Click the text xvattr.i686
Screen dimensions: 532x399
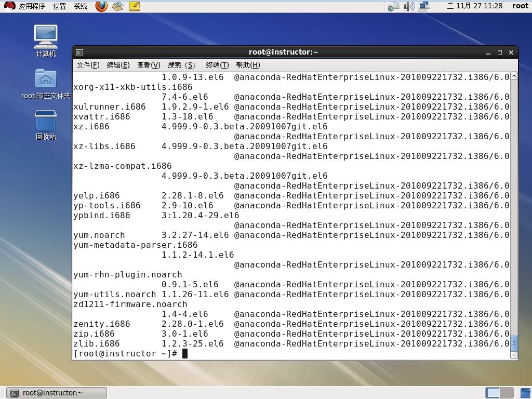(x=102, y=117)
